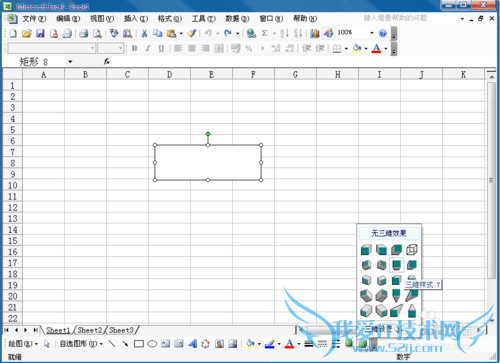Click the red font color A in formatting toolbar

tap(376, 48)
